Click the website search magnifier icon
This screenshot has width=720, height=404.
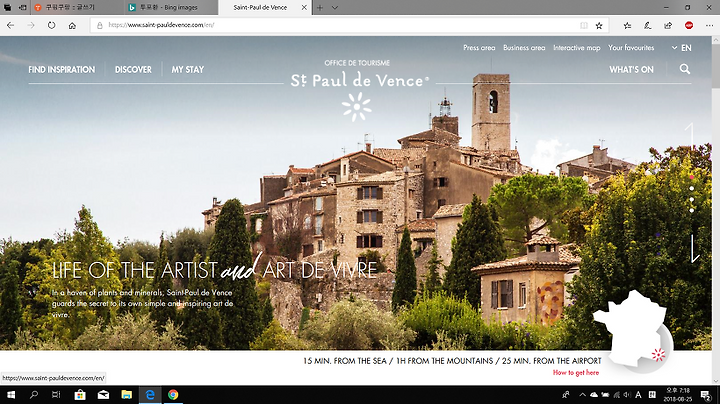[x=685, y=69]
